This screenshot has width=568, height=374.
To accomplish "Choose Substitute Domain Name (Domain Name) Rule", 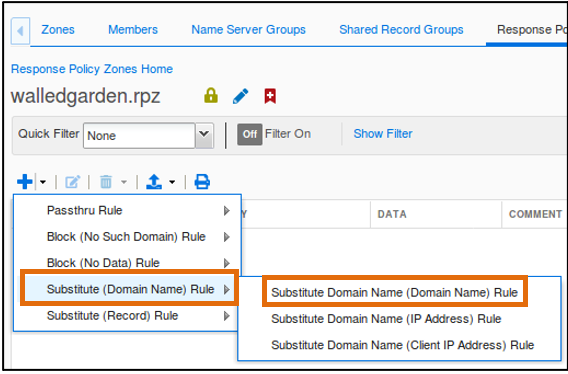I will coord(395,292).
